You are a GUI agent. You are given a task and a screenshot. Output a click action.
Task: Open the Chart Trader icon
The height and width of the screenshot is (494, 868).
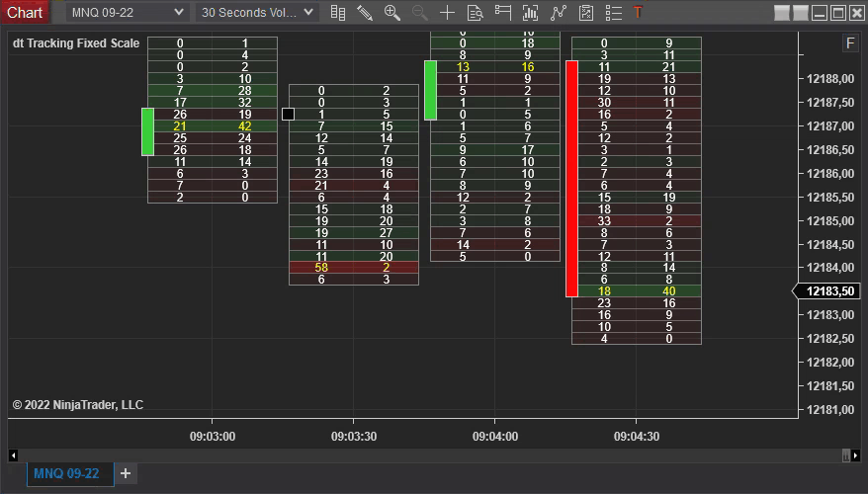click(502, 12)
